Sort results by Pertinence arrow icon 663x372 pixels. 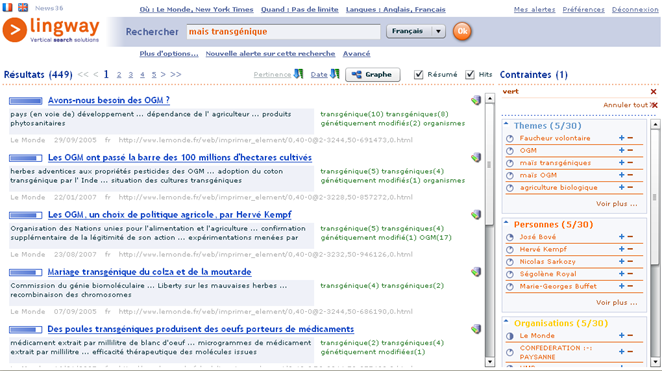point(299,74)
